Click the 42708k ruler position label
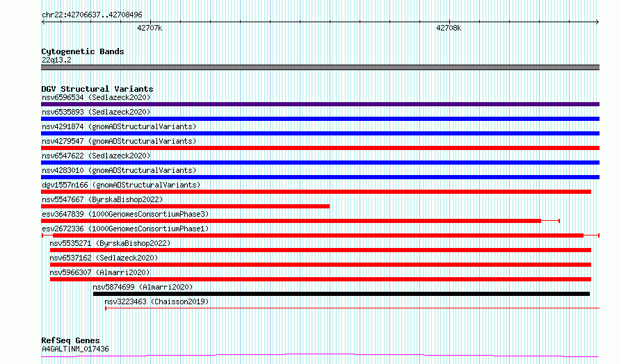Image resolution: width=619 pixels, height=364 pixels. 449,28
